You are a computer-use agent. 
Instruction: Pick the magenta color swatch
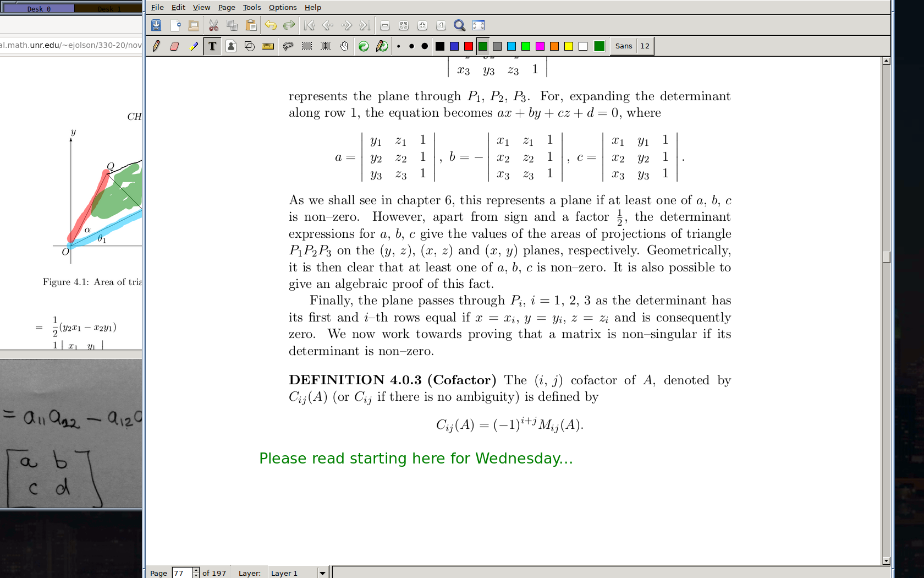[540, 46]
